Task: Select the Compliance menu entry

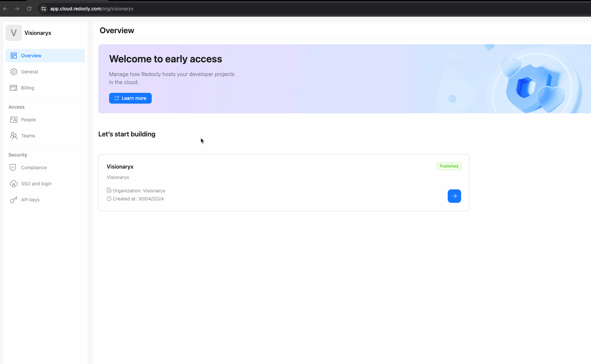Action: 34,168
